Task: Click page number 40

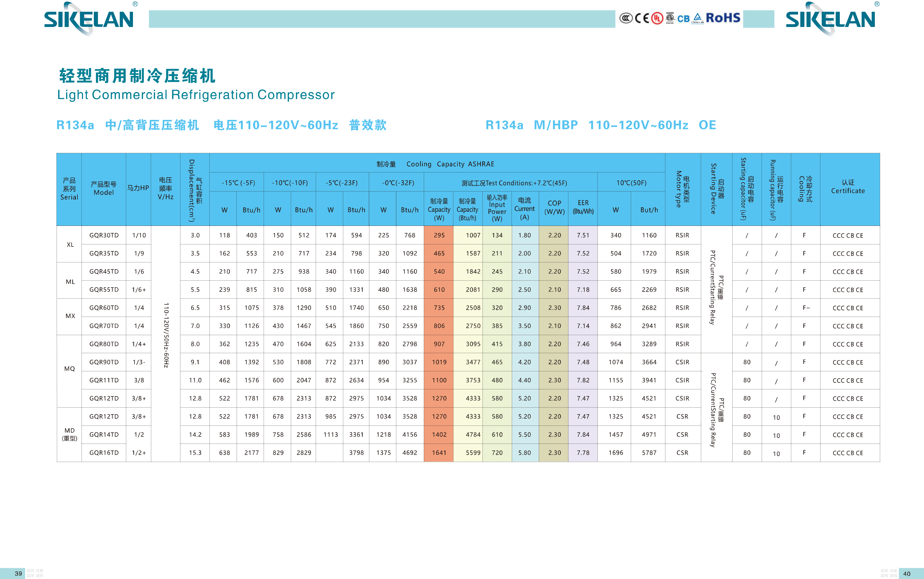Action: (906, 573)
